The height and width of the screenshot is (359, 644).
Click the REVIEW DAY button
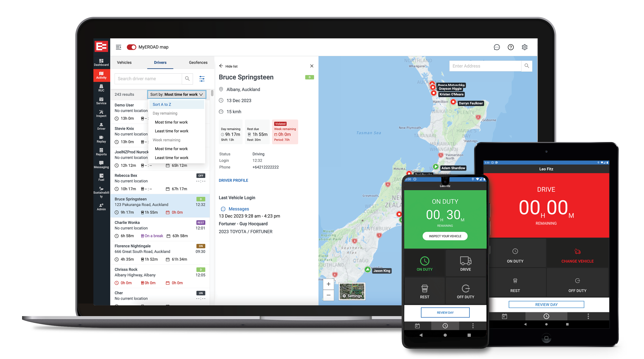pos(445,312)
